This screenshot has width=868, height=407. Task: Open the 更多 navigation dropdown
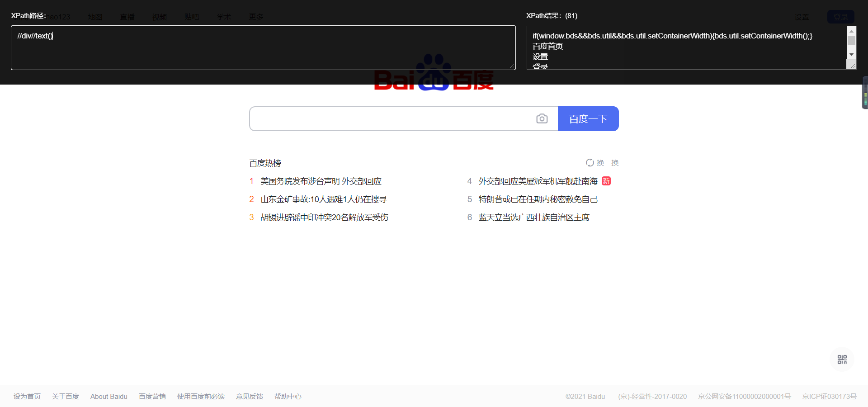[x=255, y=17]
